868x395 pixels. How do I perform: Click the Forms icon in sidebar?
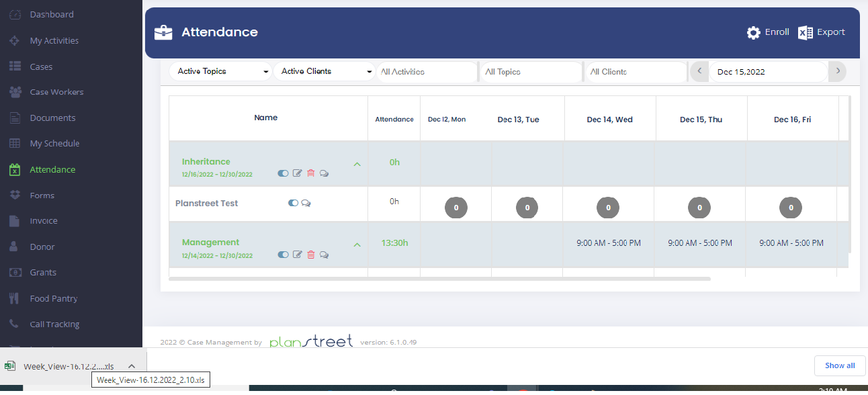point(15,195)
